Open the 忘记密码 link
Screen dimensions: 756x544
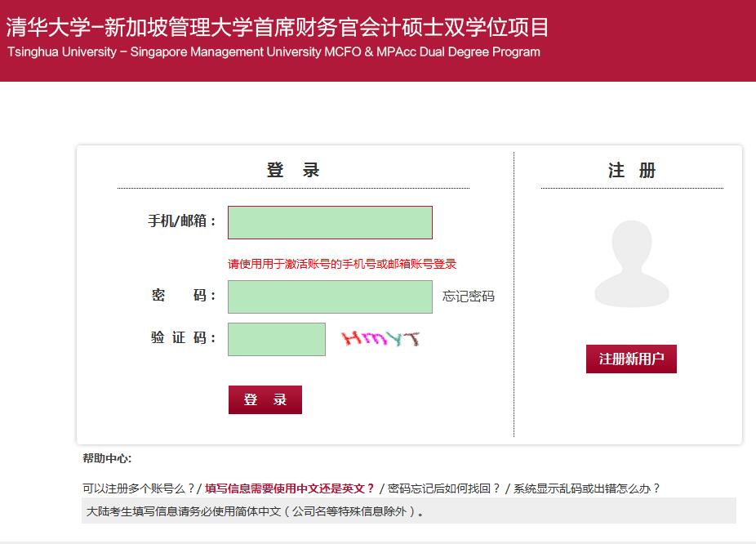click(469, 297)
